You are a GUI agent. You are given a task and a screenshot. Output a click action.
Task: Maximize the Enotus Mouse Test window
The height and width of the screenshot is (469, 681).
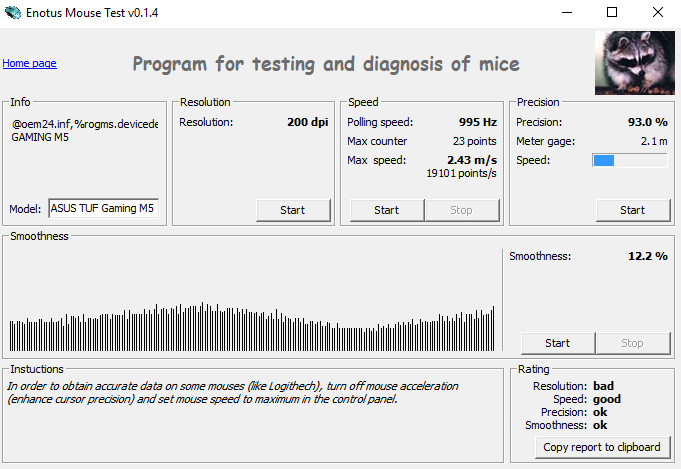tap(611, 12)
